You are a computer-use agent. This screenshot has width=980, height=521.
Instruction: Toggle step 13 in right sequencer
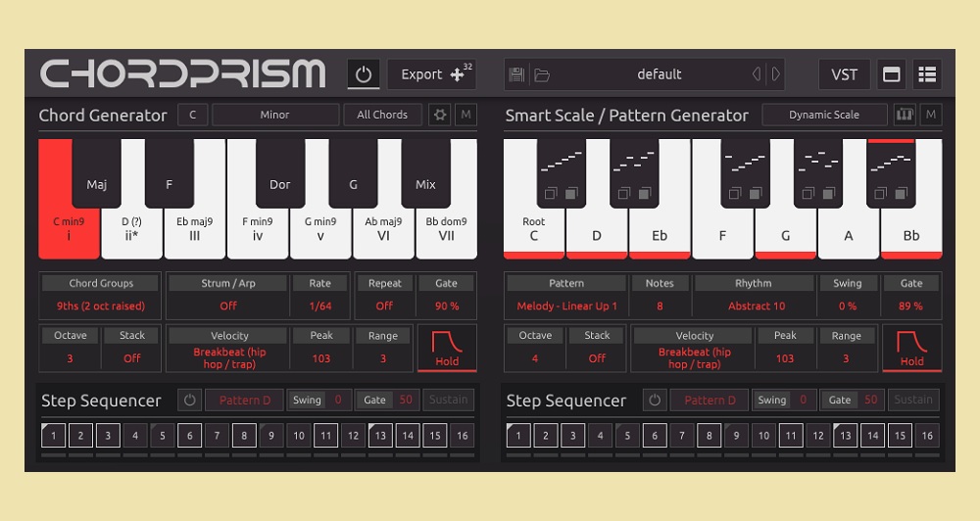pyautogui.click(x=845, y=436)
